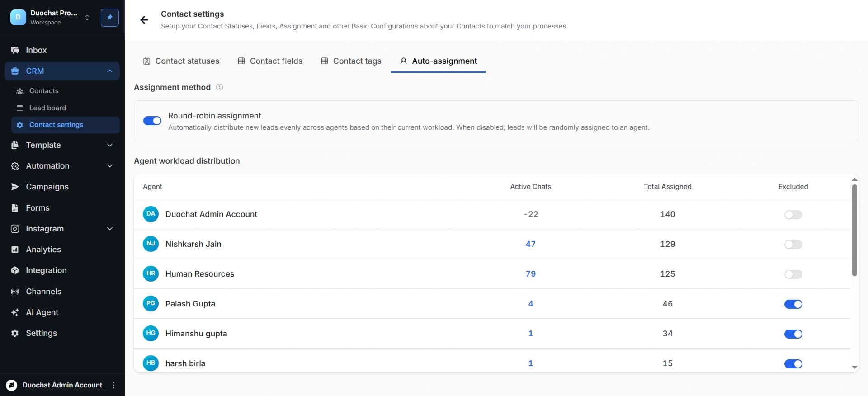This screenshot has width=868, height=396.
Task: Click the CRM database icon
Action: click(x=15, y=71)
